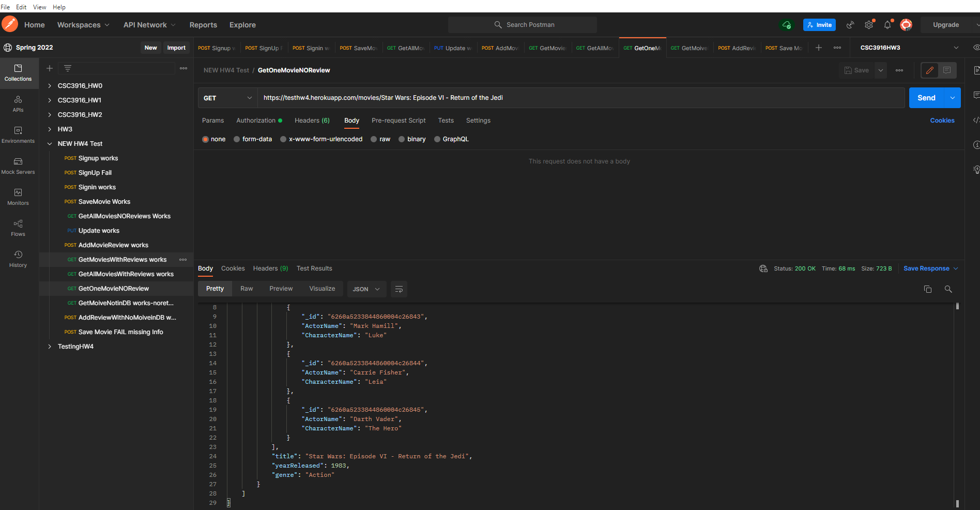Image resolution: width=980 pixels, height=510 pixels.
Task: Select the Mock Servers sidebar icon
Action: point(18,166)
